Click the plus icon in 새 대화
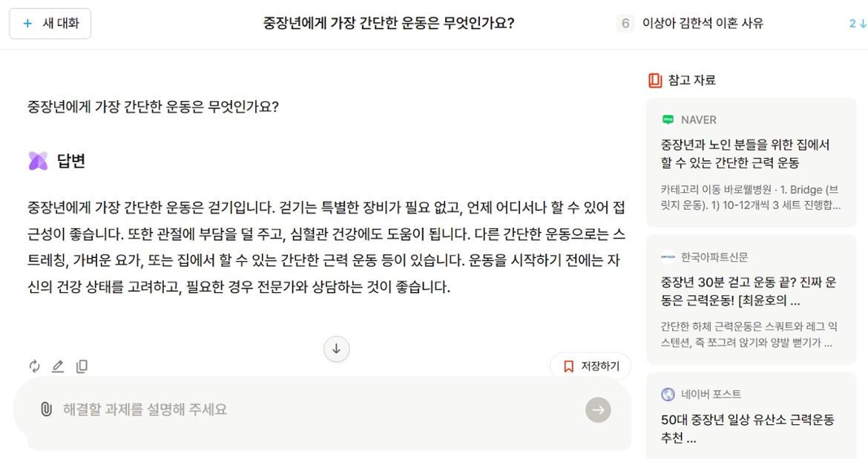This screenshot has width=868, height=459. coord(27,23)
